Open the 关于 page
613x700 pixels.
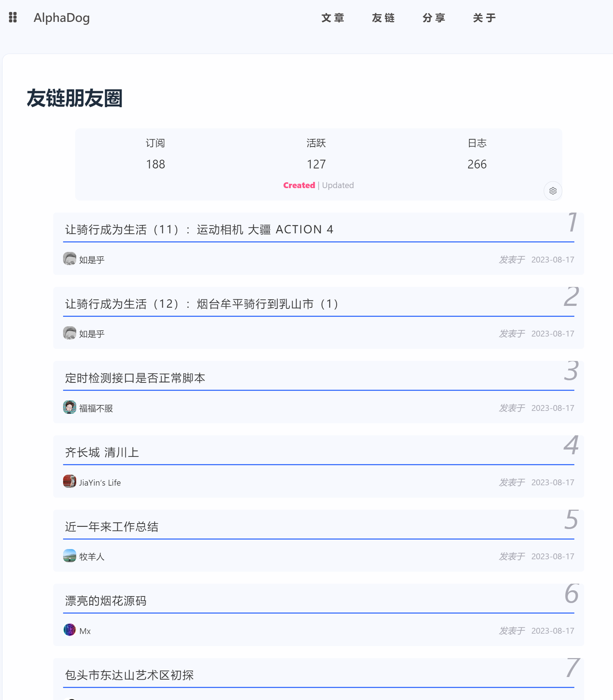tap(484, 17)
